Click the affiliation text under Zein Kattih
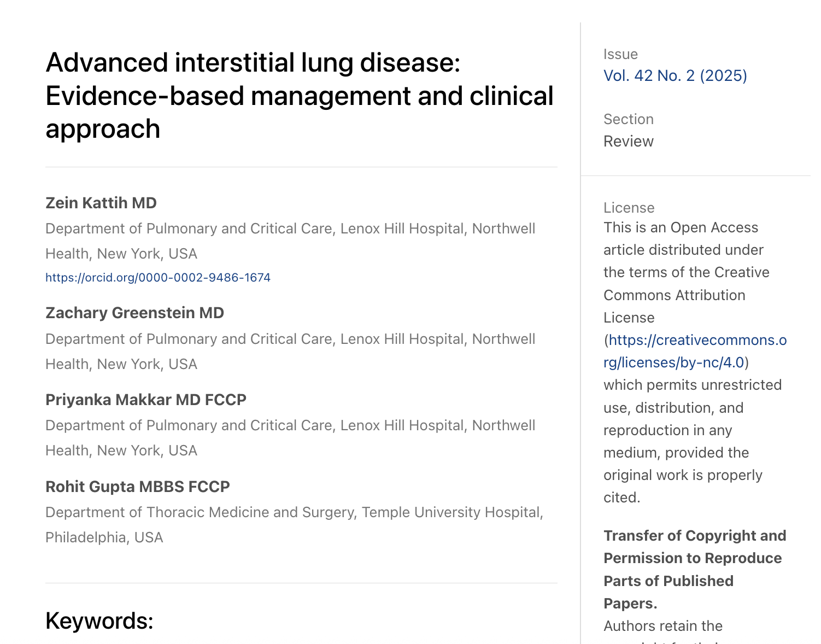The width and height of the screenshot is (821, 644). tap(290, 241)
